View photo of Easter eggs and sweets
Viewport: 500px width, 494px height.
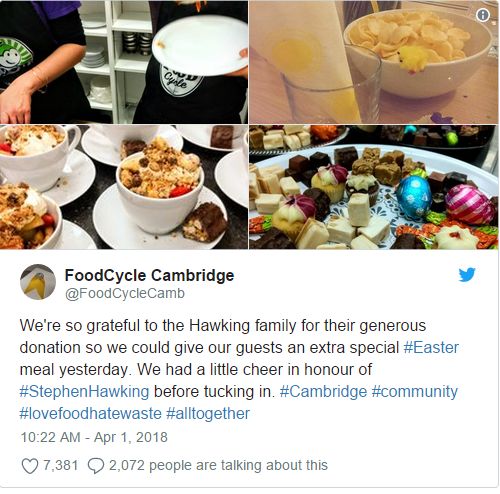(x=374, y=187)
